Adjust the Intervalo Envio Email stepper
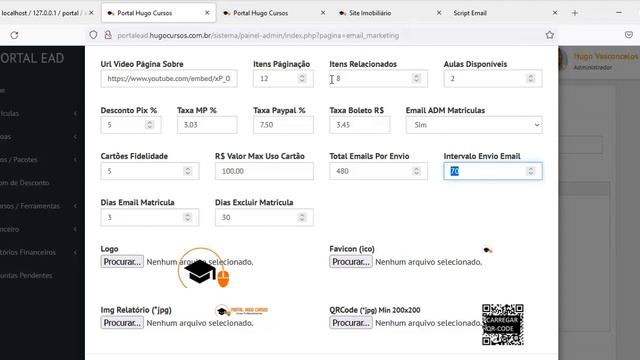640x360 pixels. pyautogui.click(x=531, y=171)
